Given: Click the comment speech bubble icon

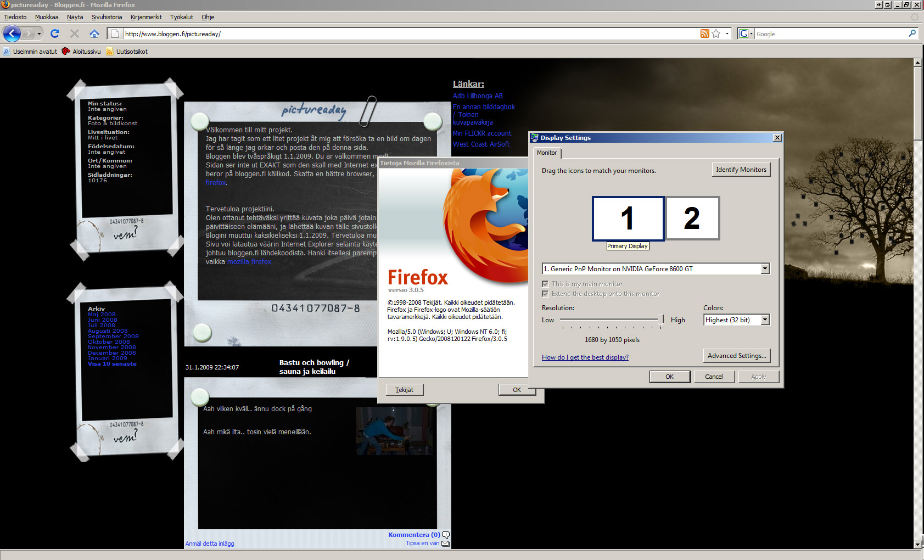Looking at the screenshot, I should [x=446, y=535].
